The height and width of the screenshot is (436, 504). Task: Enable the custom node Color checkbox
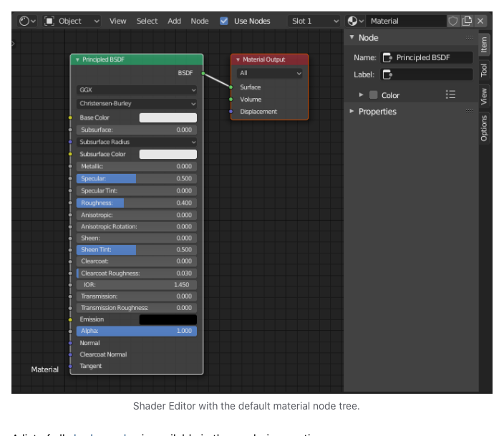[373, 95]
